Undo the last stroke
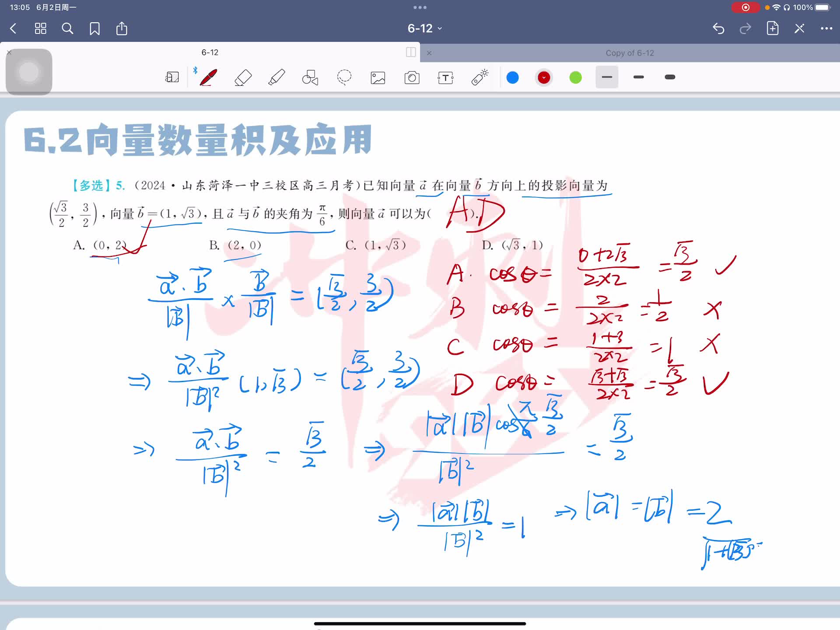 (718, 28)
